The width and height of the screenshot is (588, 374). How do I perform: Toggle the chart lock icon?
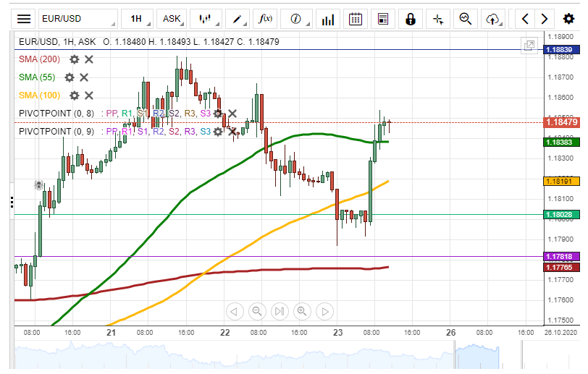coord(411,19)
